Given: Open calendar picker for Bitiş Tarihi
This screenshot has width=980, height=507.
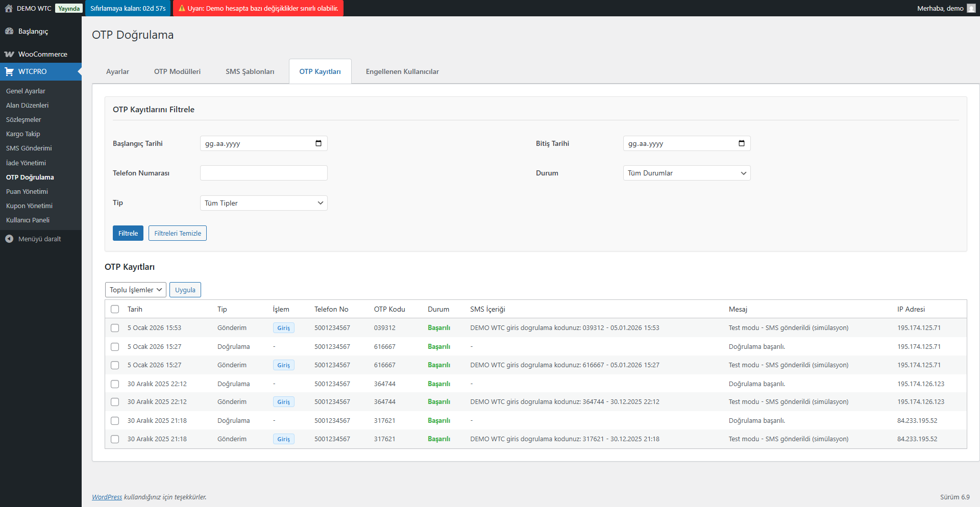Looking at the screenshot, I should click(742, 143).
